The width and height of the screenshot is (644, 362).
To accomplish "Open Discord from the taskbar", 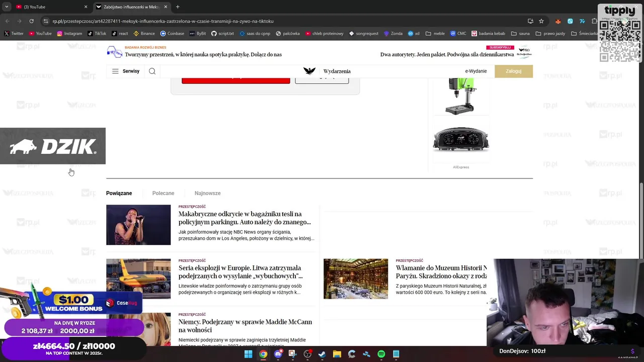I will (278, 354).
